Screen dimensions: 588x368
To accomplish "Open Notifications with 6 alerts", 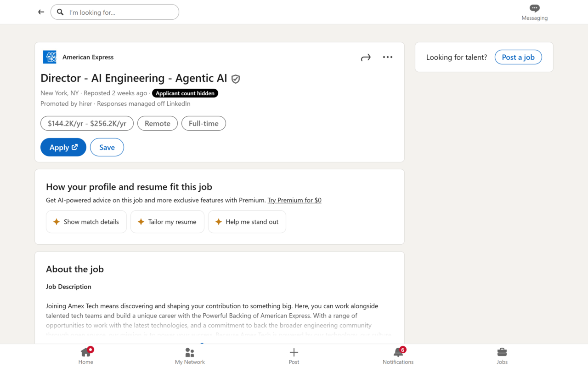I will point(398,356).
